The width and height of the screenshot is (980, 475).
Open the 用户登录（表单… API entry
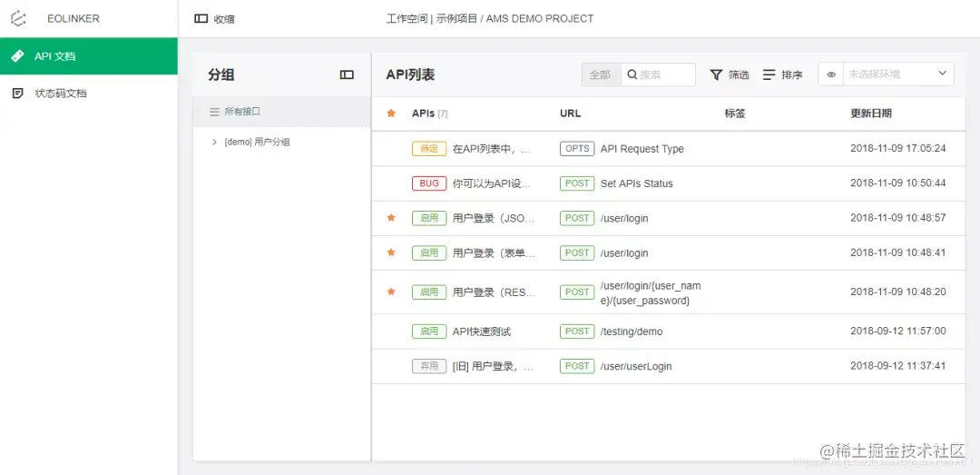[494, 253]
